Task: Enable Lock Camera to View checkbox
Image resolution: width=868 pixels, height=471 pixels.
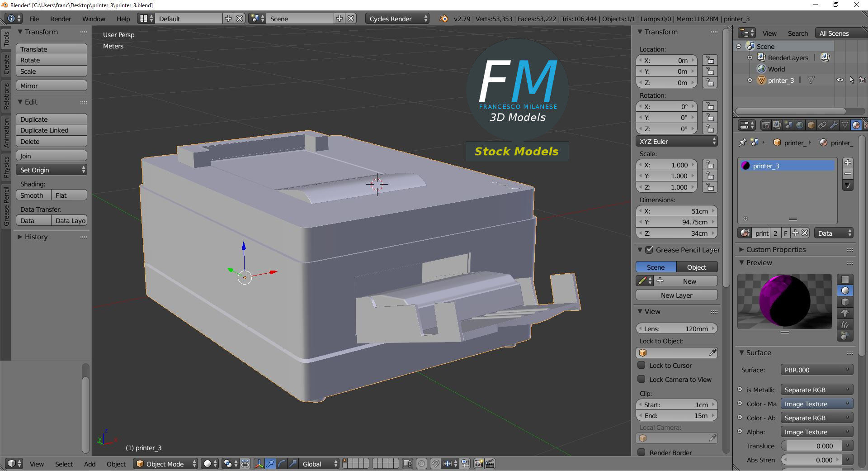Action: click(641, 379)
